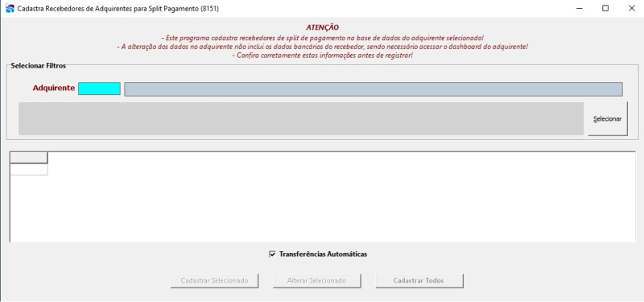Click the Selecionar Filtros group label
Image resolution: width=644 pixels, height=302 pixels.
click(38, 66)
